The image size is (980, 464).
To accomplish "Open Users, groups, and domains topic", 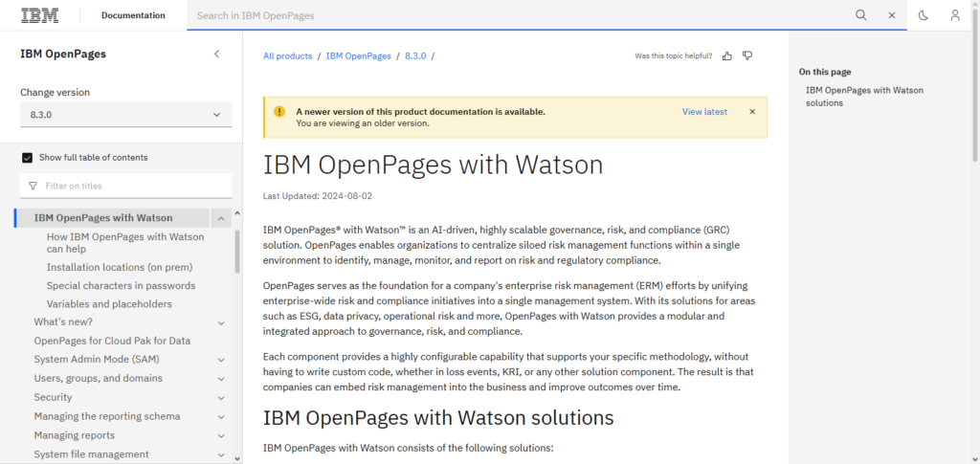I will (x=99, y=379).
